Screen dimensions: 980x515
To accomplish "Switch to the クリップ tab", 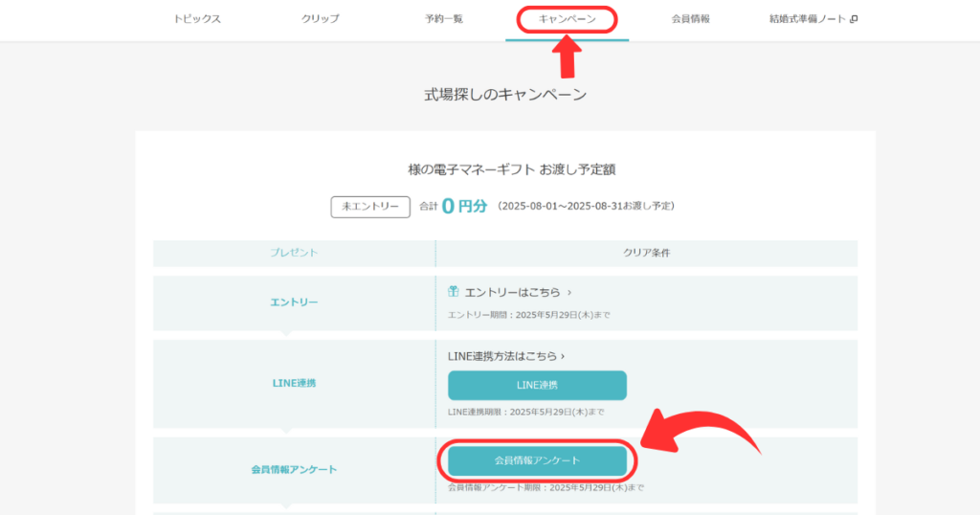I will coord(321,19).
